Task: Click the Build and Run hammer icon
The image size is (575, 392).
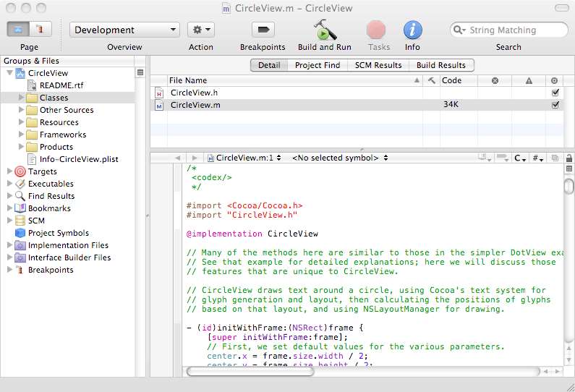Action: (324, 30)
